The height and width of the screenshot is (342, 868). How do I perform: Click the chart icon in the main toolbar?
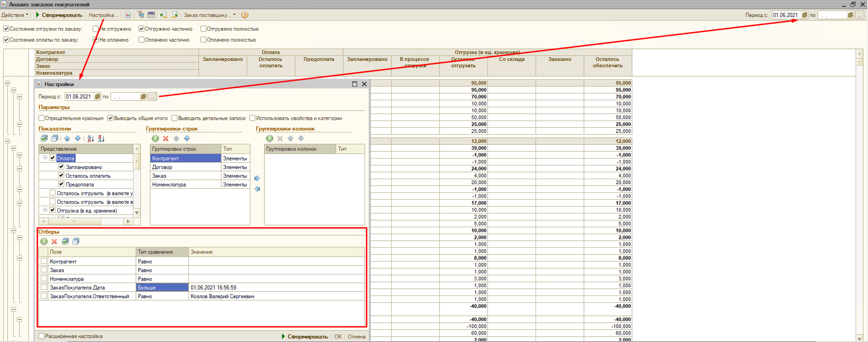tap(128, 15)
